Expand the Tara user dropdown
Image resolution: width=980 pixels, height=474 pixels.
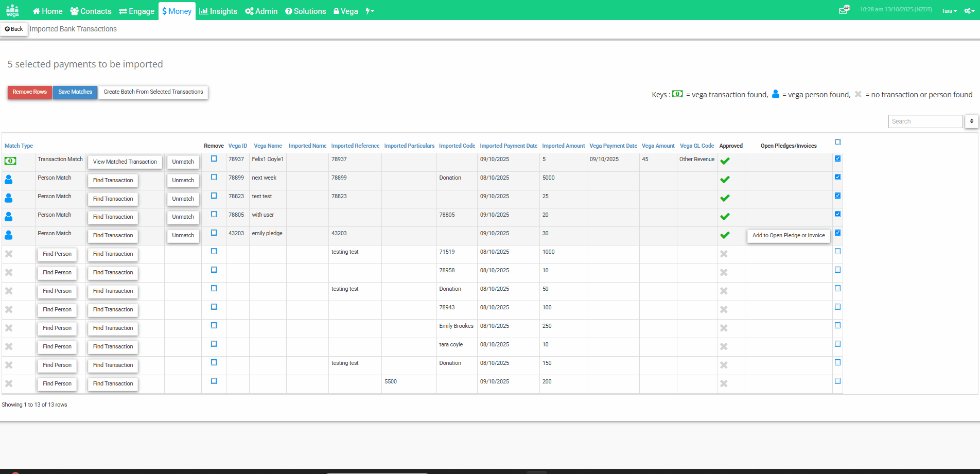[949, 11]
